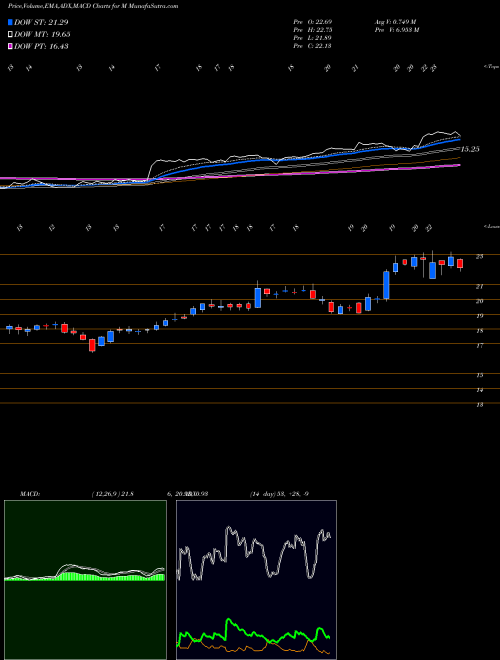Click the blue DOW ST legend square
Screen dimensions: 500x660
10,22
